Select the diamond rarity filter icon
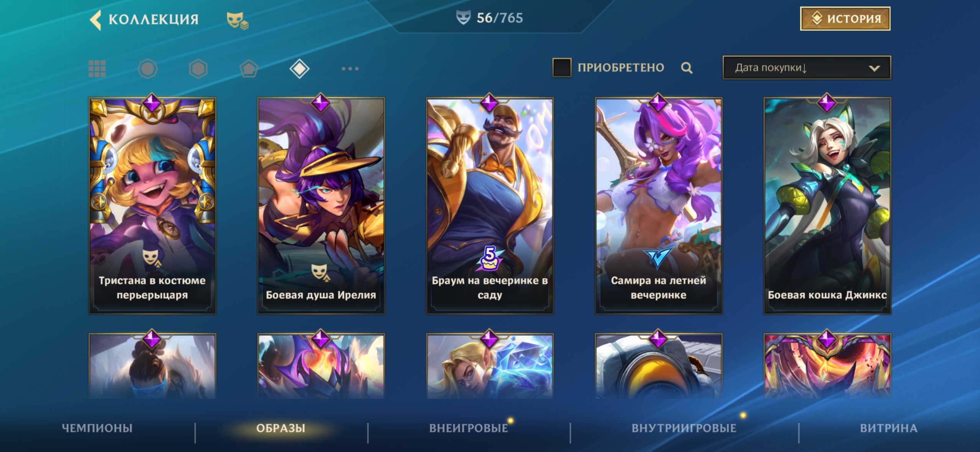The height and width of the screenshot is (452, 980). tap(299, 69)
